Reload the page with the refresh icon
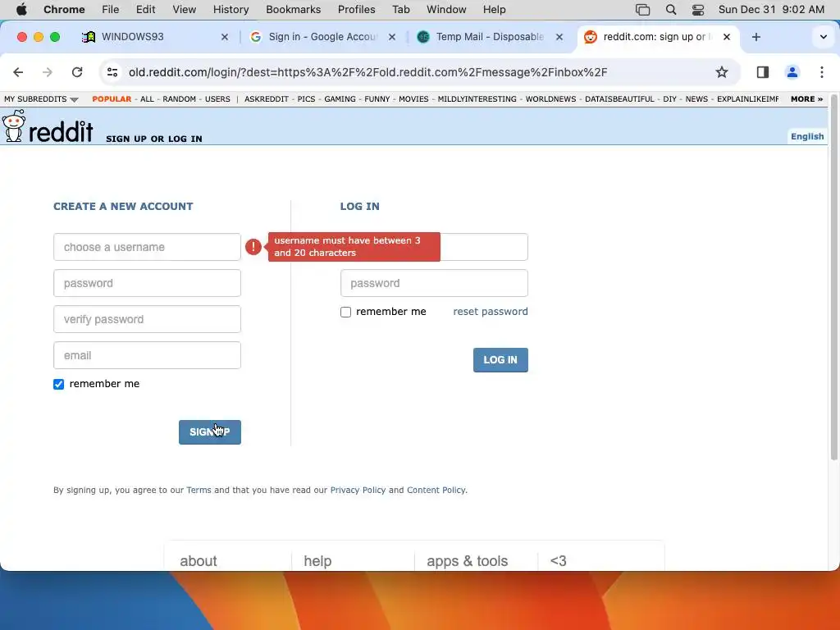The height and width of the screenshot is (630, 840). (77, 72)
